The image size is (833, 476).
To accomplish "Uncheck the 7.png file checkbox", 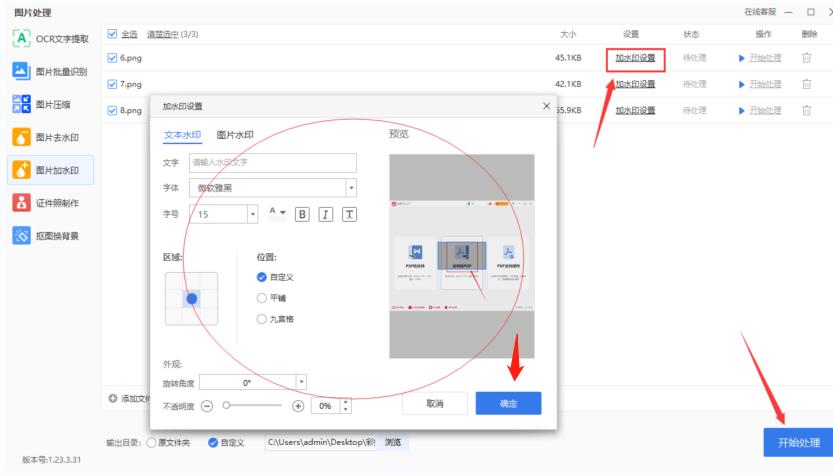I will coord(111,84).
